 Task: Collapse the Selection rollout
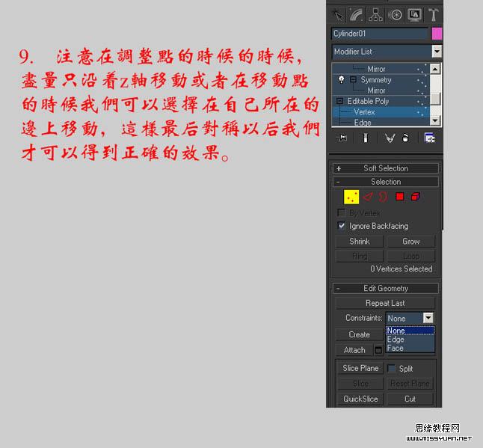click(x=386, y=182)
